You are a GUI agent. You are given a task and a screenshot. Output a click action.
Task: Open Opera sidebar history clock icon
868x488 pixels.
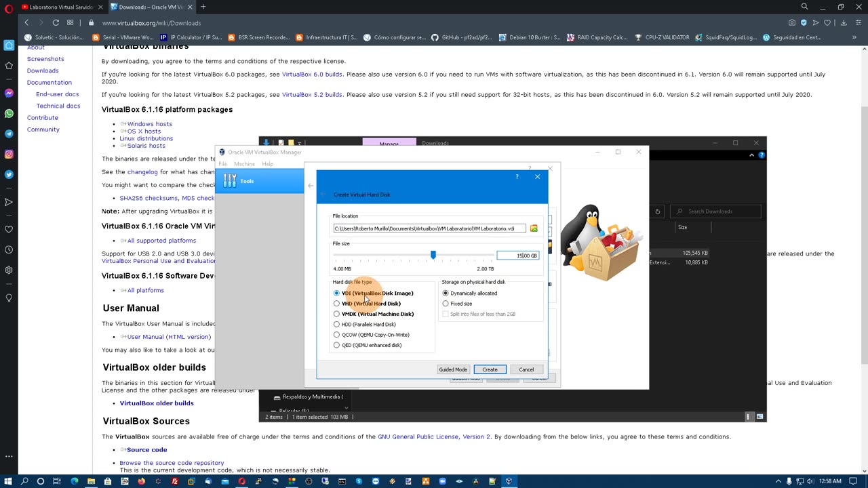click(x=9, y=249)
